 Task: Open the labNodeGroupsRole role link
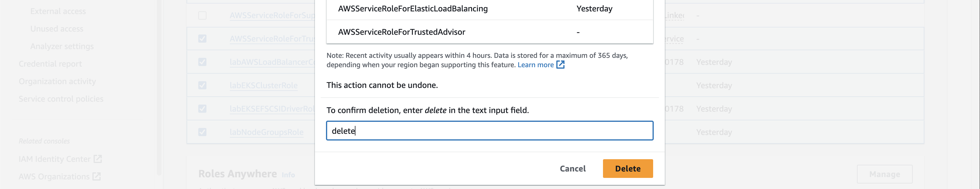267,132
